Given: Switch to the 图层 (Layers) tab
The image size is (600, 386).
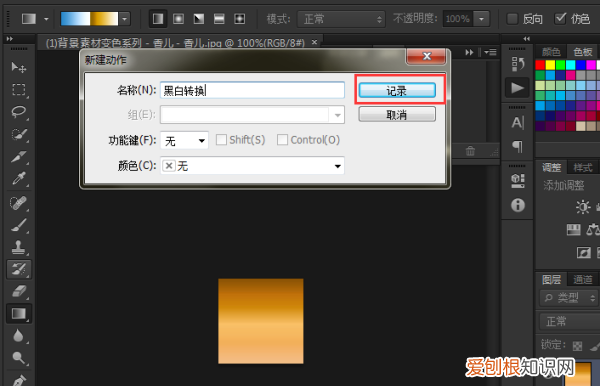Looking at the screenshot, I should click(551, 280).
